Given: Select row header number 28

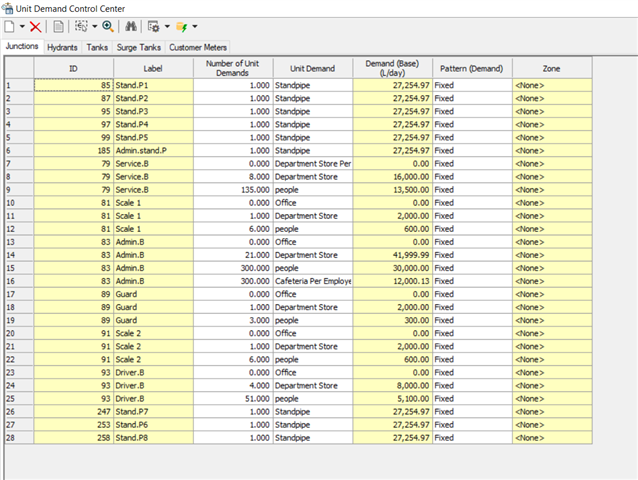Looking at the screenshot, I should tap(19, 438).
